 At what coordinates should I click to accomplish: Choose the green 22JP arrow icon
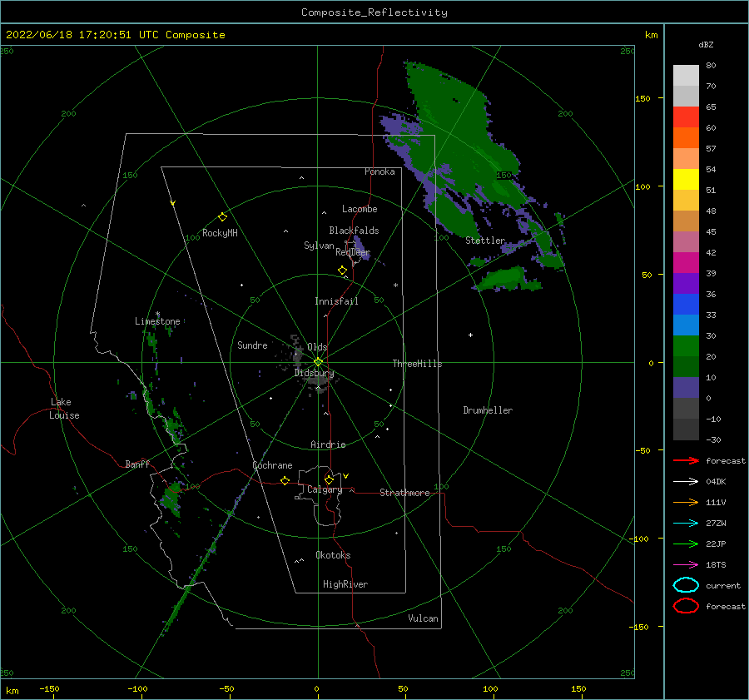[686, 544]
